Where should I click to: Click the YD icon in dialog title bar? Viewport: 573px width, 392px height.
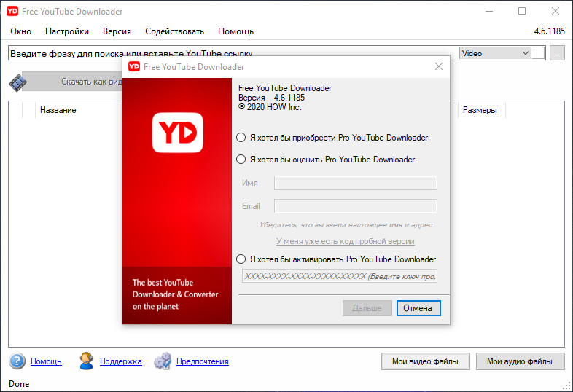(134, 66)
